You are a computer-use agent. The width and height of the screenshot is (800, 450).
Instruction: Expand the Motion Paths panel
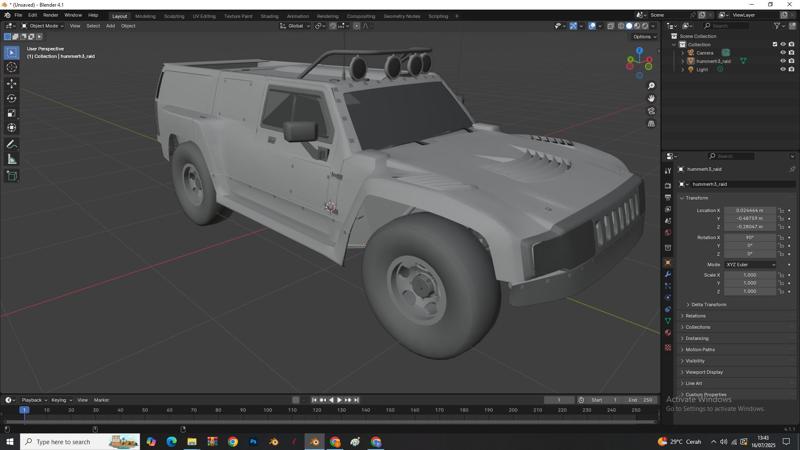pyautogui.click(x=698, y=349)
